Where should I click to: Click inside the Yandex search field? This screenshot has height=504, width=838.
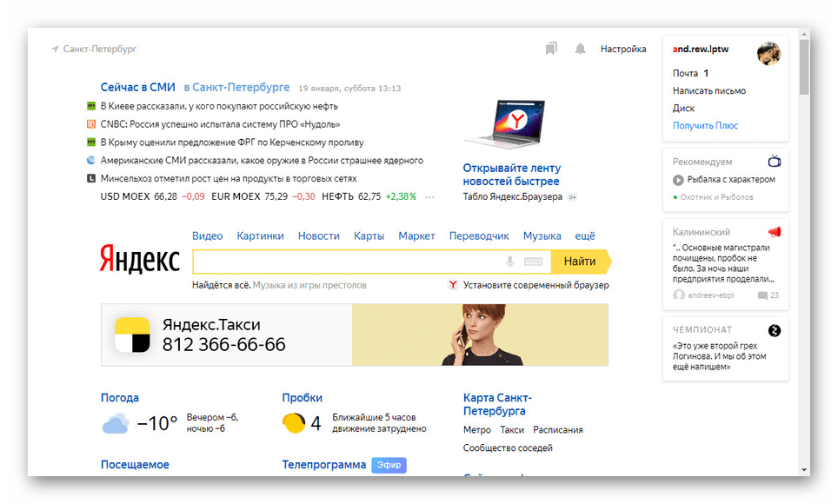click(x=348, y=262)
